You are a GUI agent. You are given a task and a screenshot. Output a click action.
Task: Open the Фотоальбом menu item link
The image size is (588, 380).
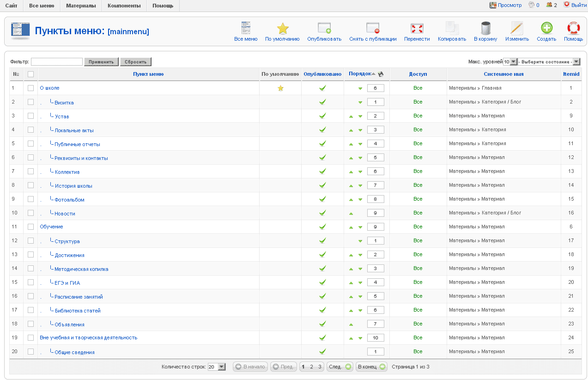pyautogui.click(x=69, y=200)
